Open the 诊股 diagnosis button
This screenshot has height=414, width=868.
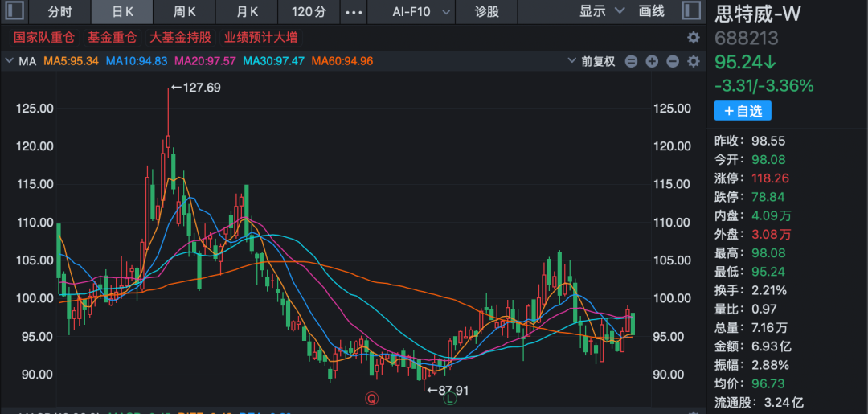486,12
